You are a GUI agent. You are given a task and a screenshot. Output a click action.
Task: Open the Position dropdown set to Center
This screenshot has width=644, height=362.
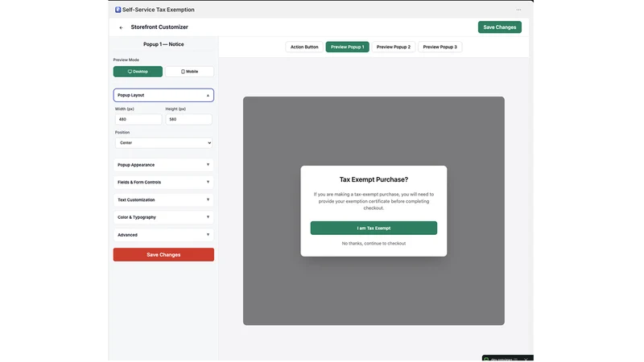163,143
